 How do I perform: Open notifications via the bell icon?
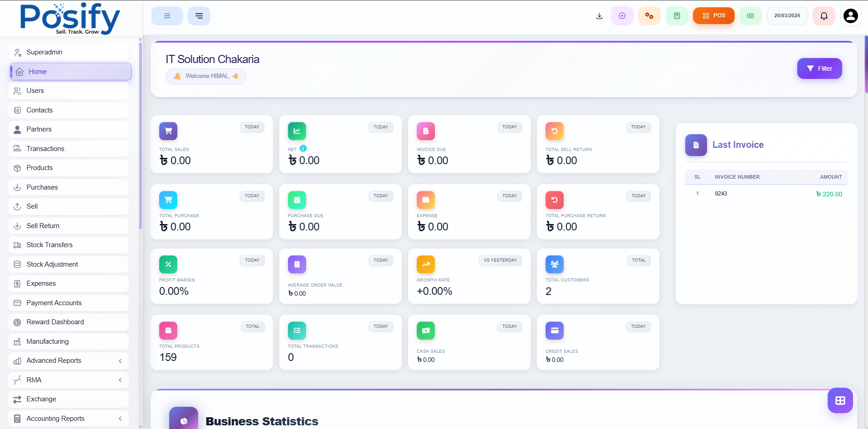824,15
